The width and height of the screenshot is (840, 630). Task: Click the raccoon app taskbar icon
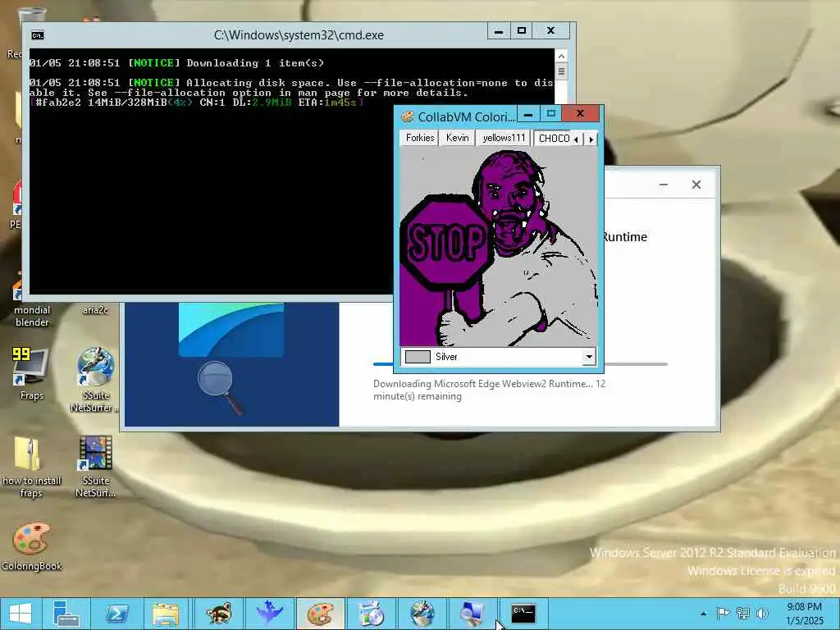(x=217, y=614)
